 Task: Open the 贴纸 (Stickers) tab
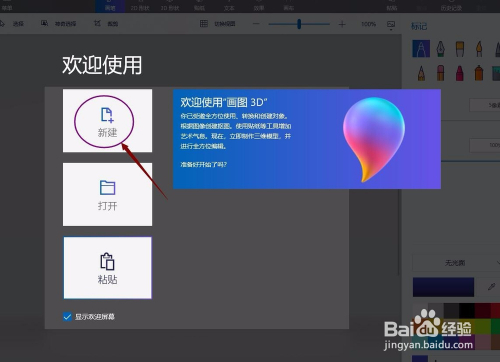[199, 6]
